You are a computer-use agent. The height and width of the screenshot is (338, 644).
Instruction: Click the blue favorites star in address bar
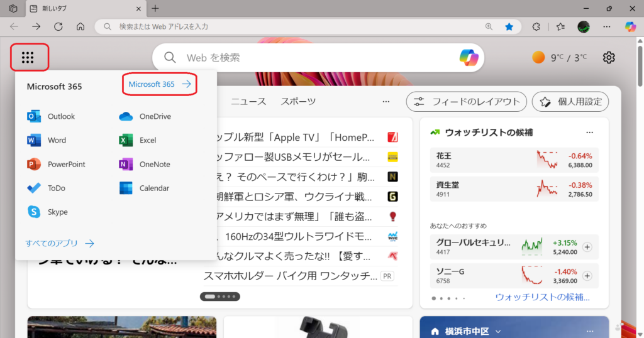pyautogui.click(x=509, y=26)
